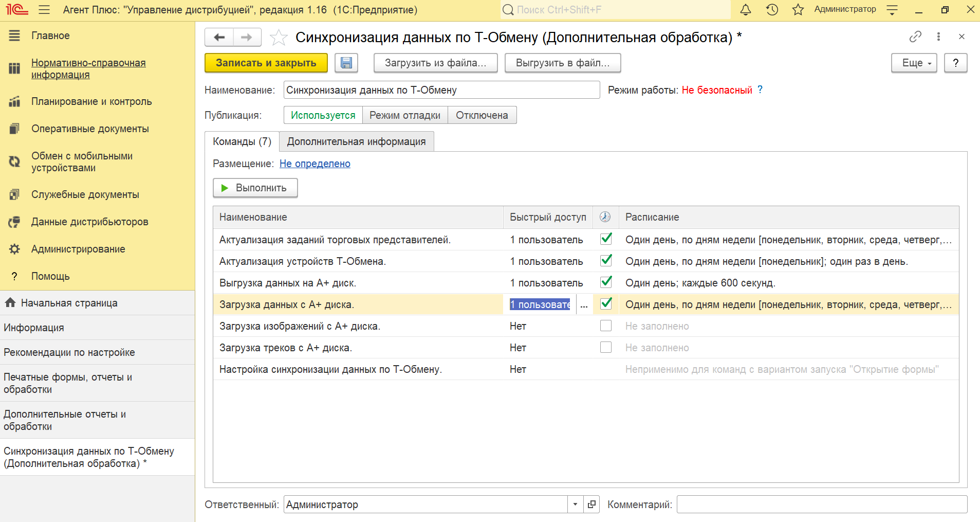Close the form with the X icon
The width and height of the screenshot is (980, 522).
click(961, 37)
